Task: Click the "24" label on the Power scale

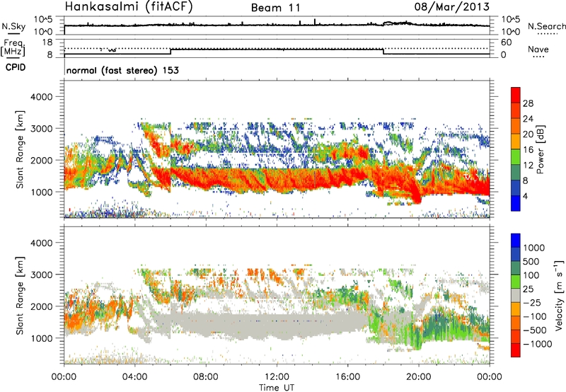Action: click(x=528, y=119)
